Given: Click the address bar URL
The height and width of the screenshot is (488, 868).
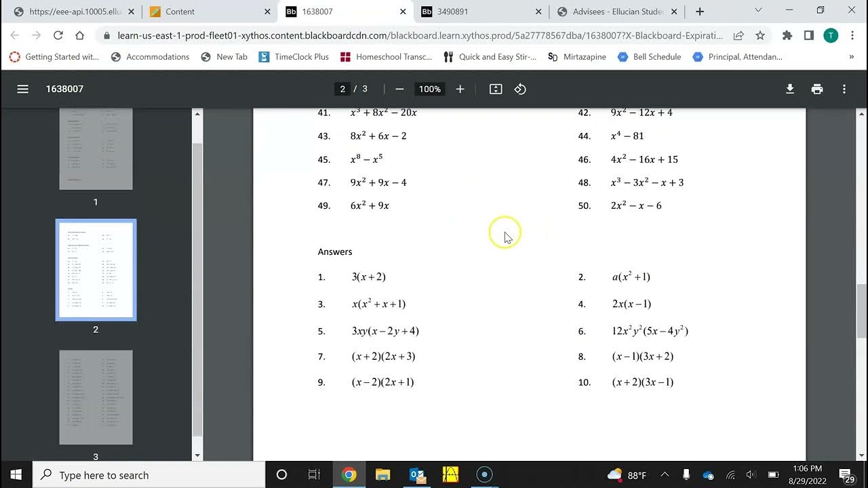Looking at the screenshot, I should 420,35.
